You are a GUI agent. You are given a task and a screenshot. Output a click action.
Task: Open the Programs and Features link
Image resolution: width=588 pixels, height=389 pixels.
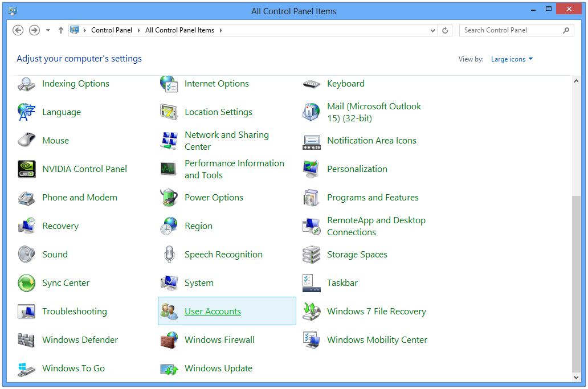(x=373, y=198)
